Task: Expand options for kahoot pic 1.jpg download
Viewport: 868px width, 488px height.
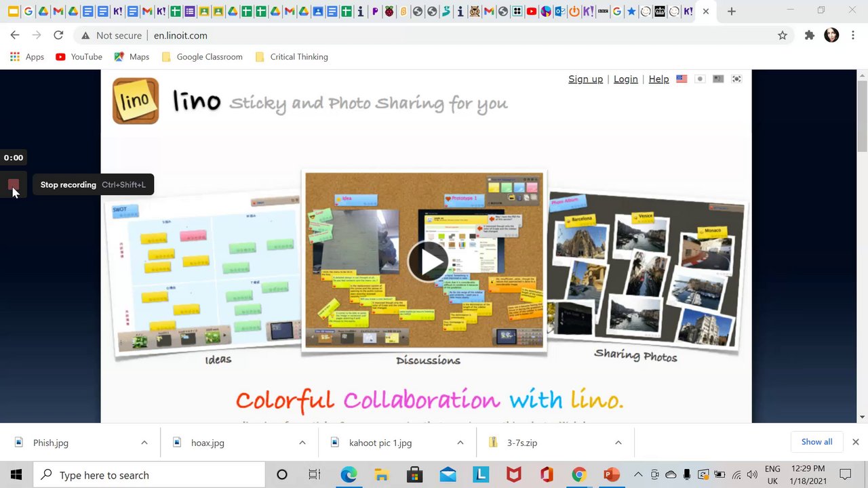Action: click(x=460, y=443)
